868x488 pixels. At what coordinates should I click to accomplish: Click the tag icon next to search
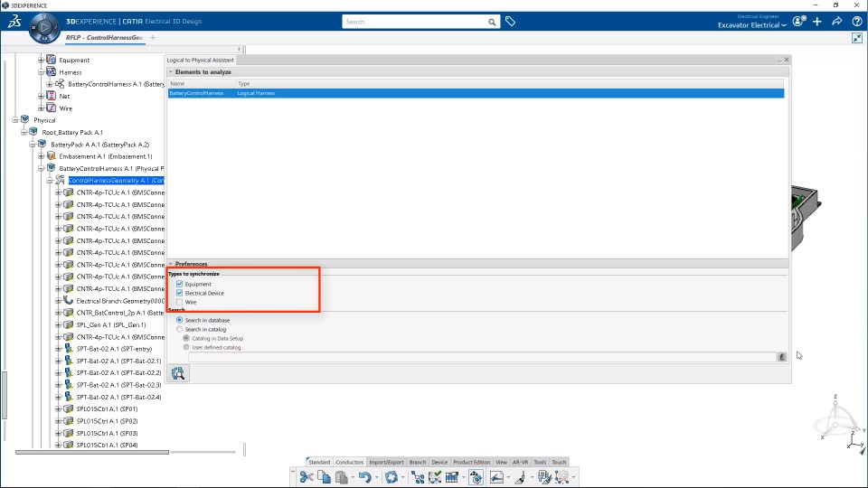coord(510,22)
